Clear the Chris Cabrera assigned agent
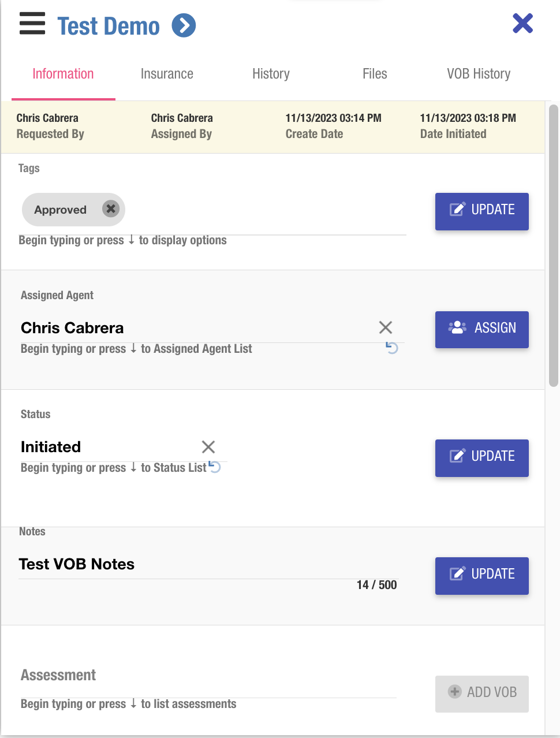 click(x=386, y=328)
